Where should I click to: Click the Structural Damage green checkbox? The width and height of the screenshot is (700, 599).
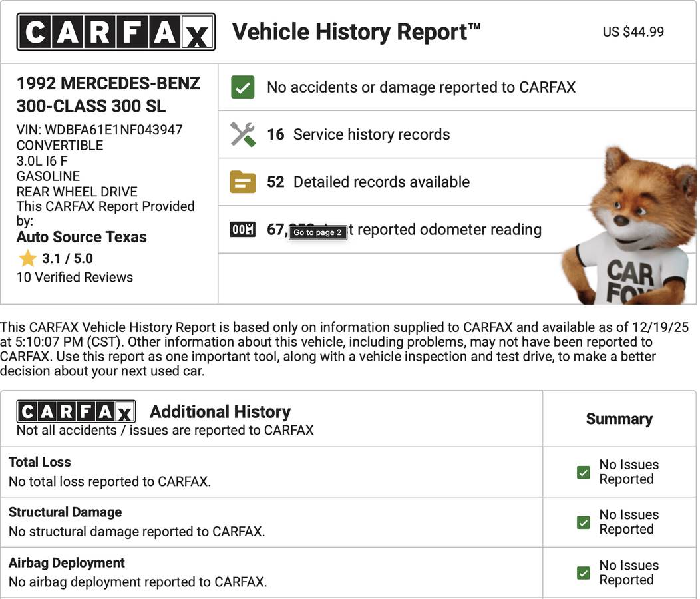pyautogui.click(x=584, y=522)
